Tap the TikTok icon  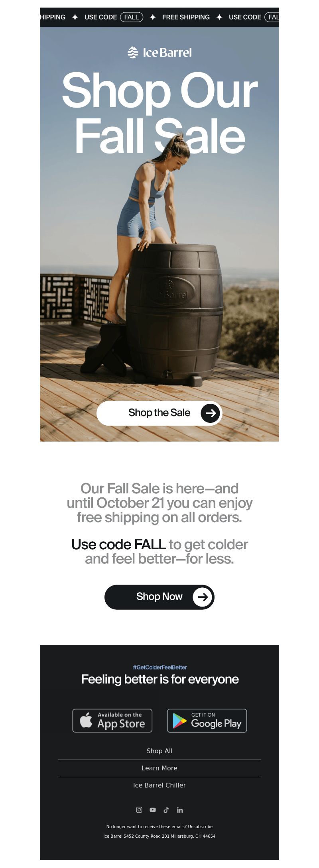(x=166, y=810)
